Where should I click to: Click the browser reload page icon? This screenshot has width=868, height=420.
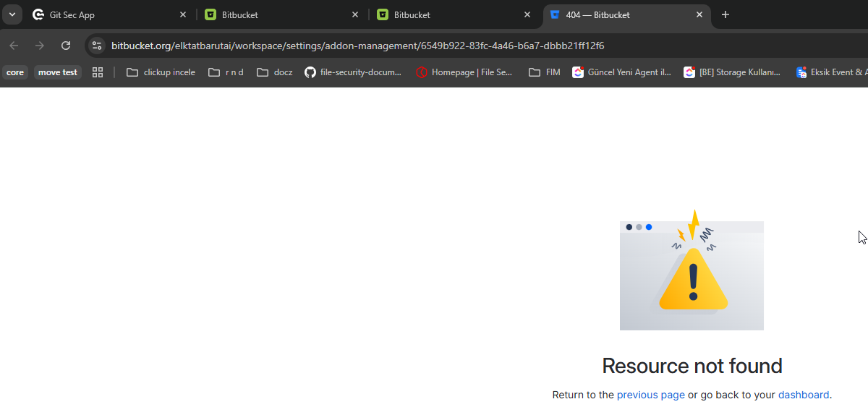coord(66,46)
